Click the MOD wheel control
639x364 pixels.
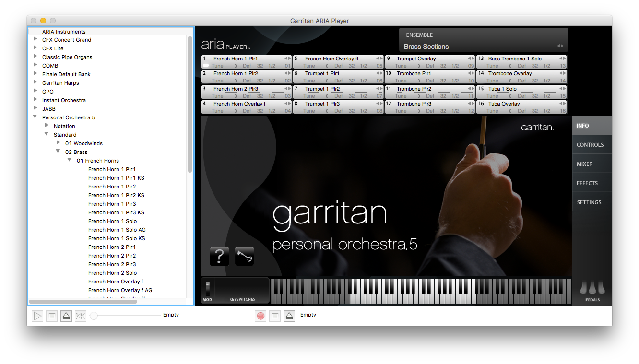point(207,288)
